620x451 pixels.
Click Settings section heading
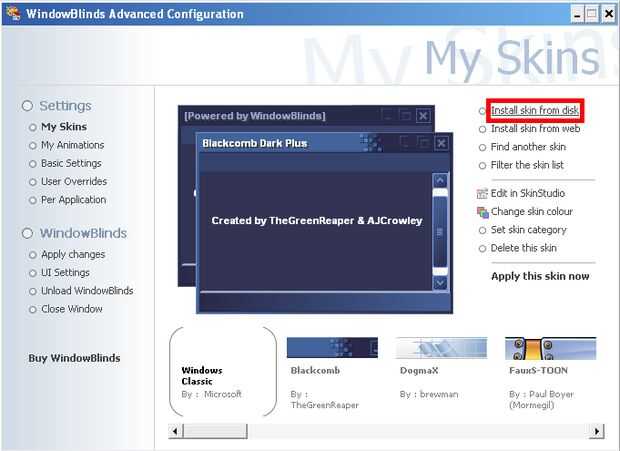pyautogui.click(x=65, y=106)
